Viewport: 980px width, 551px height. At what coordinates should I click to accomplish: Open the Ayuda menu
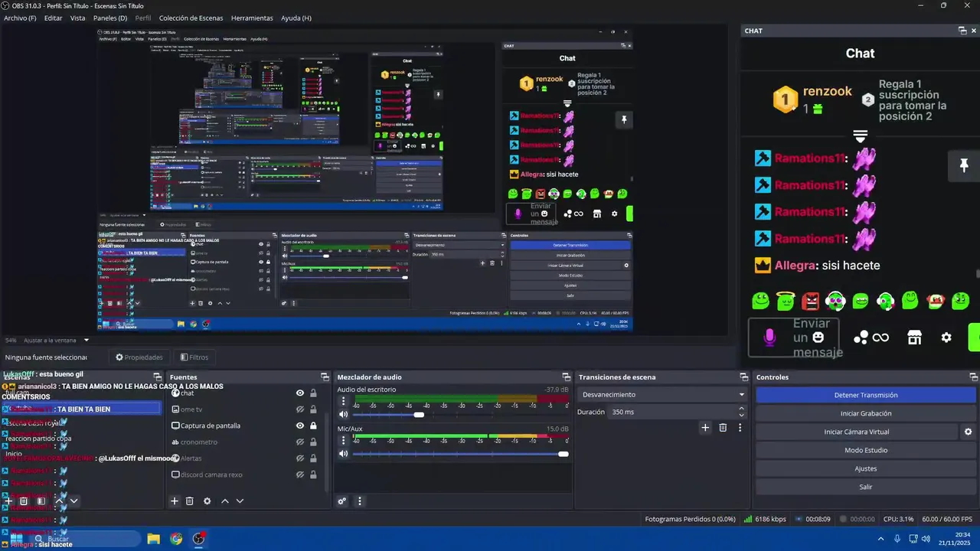pyautogui.click(x=296, y=18)
